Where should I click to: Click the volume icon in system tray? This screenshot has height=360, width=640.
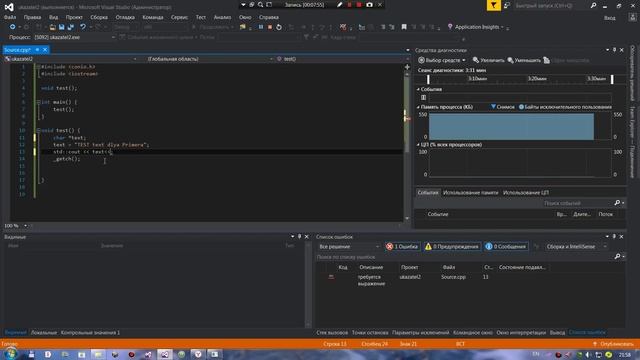click(588, 355)
